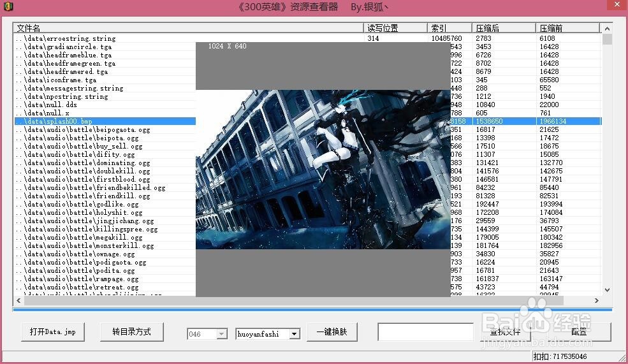Click the 转目录方式 button
This screenshot has width=628, height=364.
(x=132, y=332)
